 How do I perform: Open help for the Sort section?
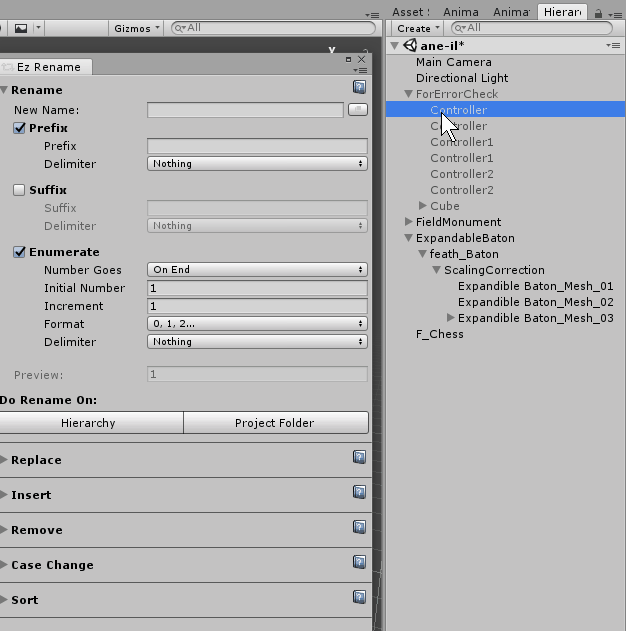(x=359, y=597)
